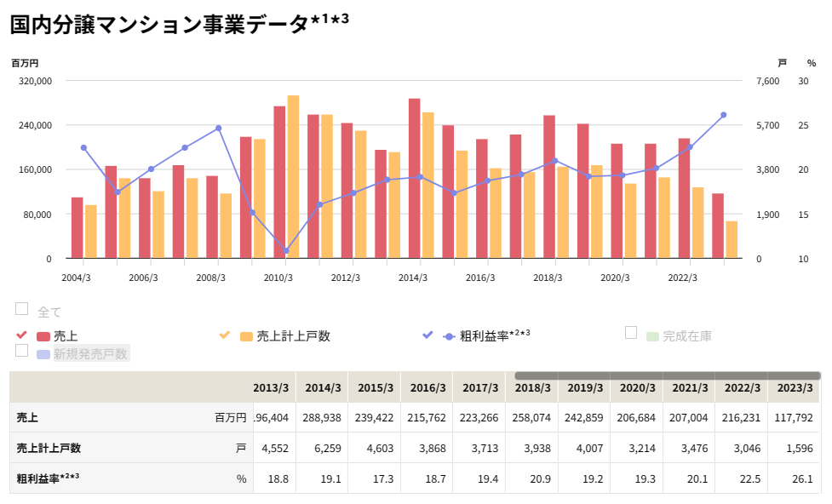Click the 2020/3 column header

(637, 388)
